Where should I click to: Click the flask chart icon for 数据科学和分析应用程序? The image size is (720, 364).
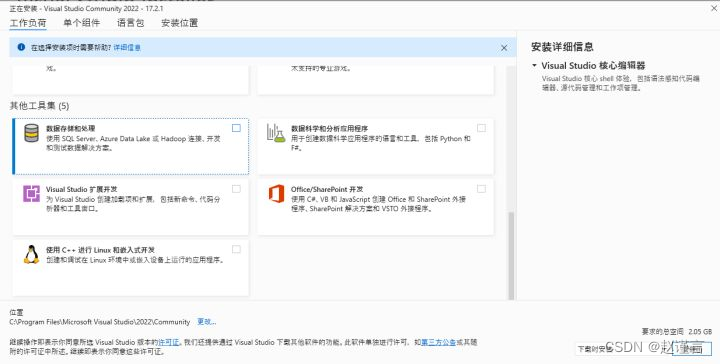[x=276, y=133]
